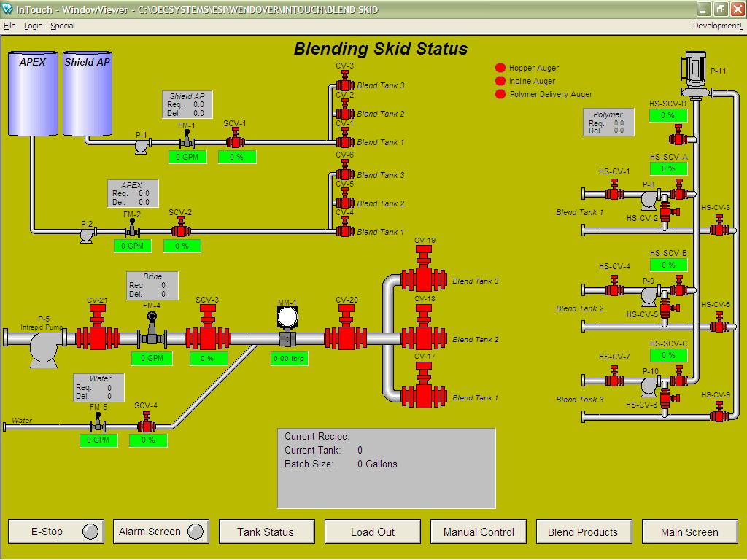Toggle the Incline Auger status light
Screen dimensions: 747x560
point(500,81)
